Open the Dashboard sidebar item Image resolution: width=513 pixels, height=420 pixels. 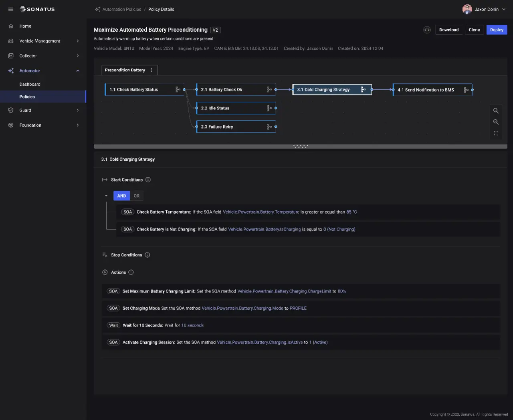[30, 85]
